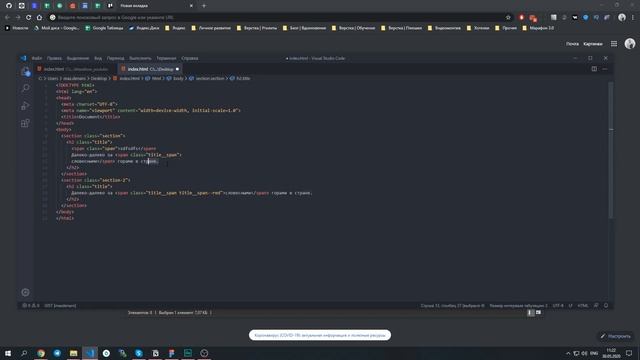The width and height of the screenshot is (640, 360).
Task: Open the Яндекс.Диск bookmark
Action: pos(144,28)
